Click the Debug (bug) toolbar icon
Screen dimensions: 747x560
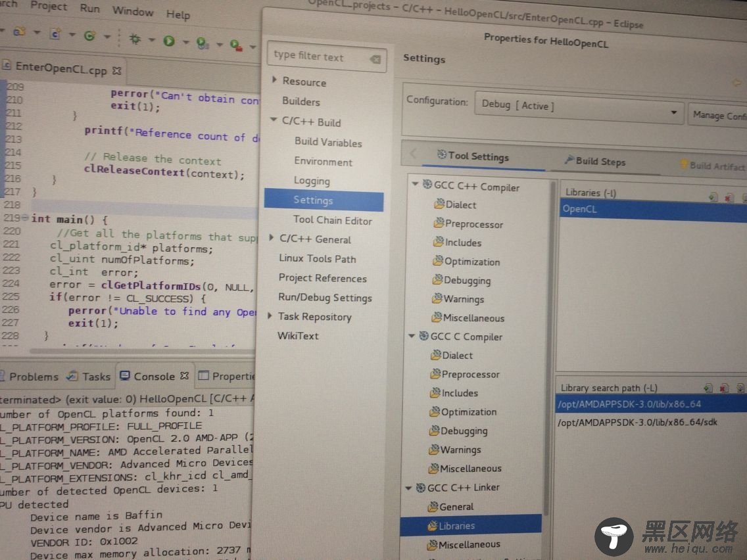point(135,39)
